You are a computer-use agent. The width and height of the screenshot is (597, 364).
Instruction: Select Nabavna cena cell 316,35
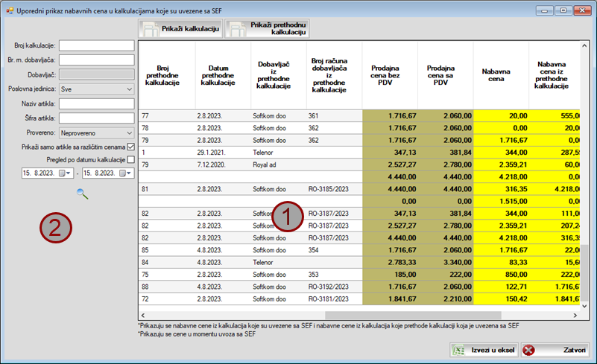point(501,189)
